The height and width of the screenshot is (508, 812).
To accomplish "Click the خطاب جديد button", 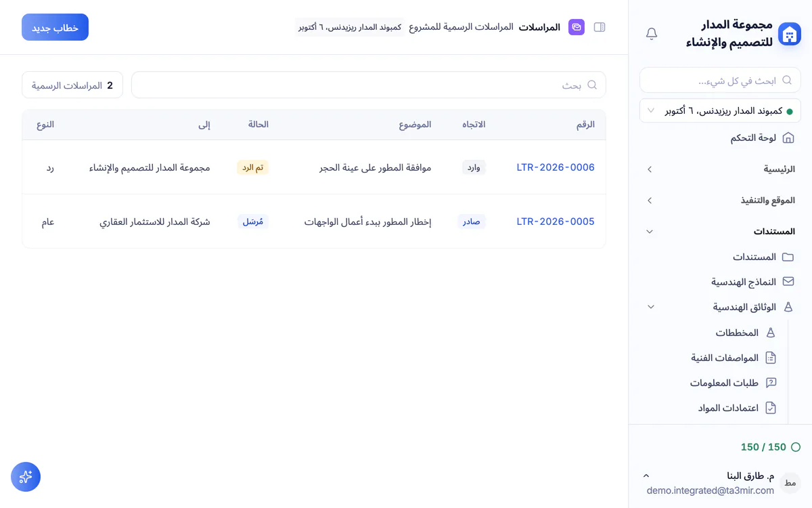I will click(x=55, y=27).
